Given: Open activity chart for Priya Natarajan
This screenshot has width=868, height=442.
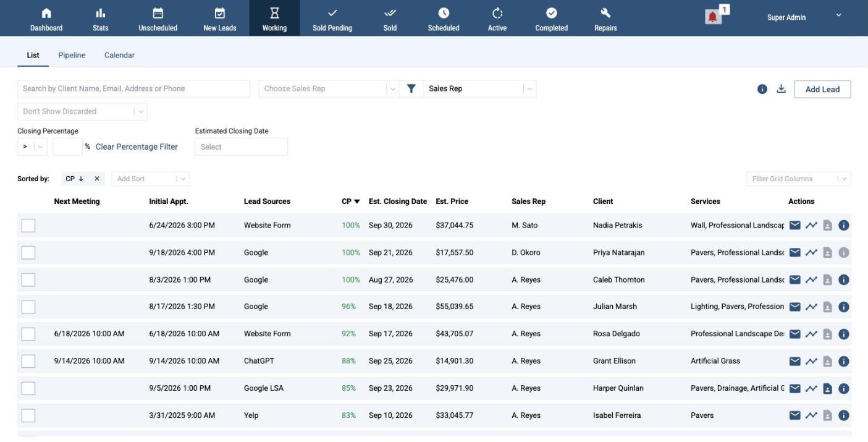Looking at the screenshot, I should click(x=811, y=253).
